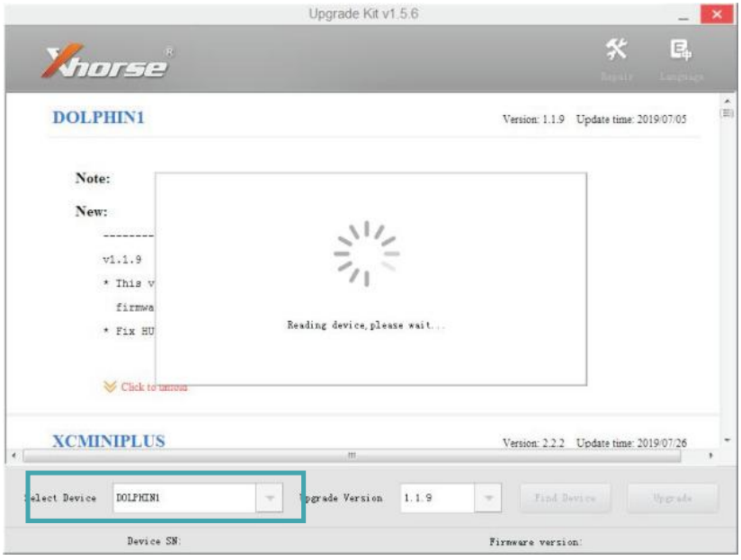Click the Find Device button
741x560 pixels.
(x=566, y=498)
